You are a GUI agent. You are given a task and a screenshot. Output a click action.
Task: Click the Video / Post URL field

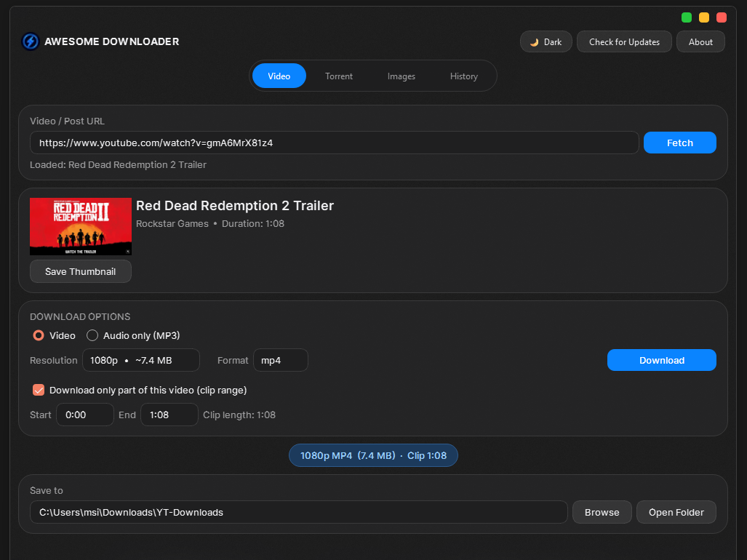click(334, 143)
